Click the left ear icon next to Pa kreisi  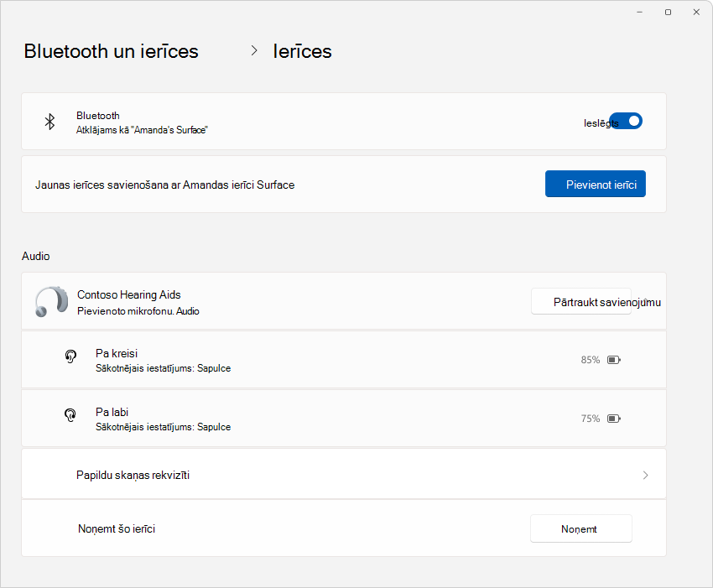pos(70,356)
